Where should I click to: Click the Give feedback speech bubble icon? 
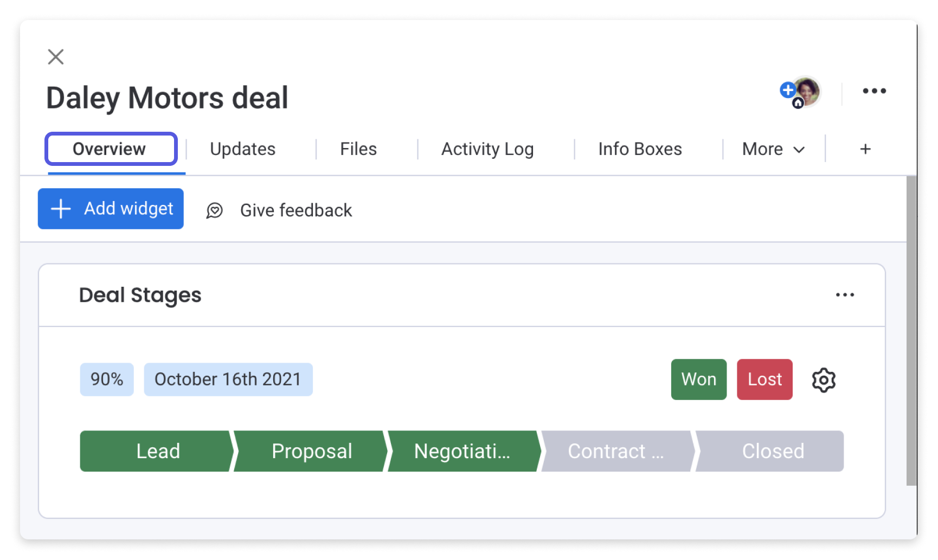[x=215, y=210]
